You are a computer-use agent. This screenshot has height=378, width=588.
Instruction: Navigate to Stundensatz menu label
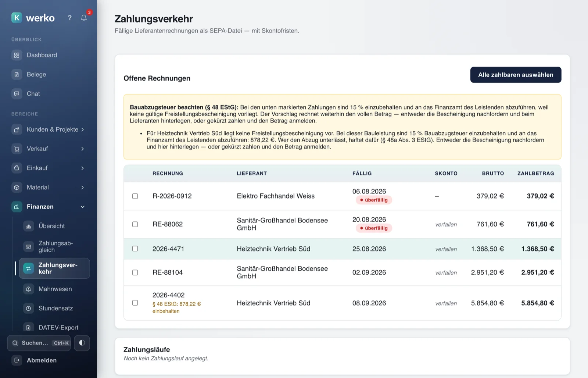pyautogui.click(x=55, y=308)
